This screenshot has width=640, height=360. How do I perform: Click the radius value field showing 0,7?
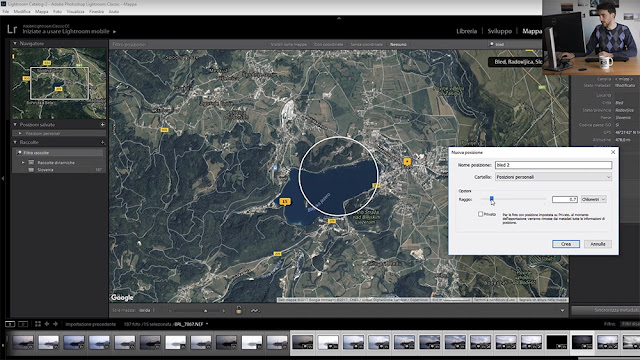564,199
